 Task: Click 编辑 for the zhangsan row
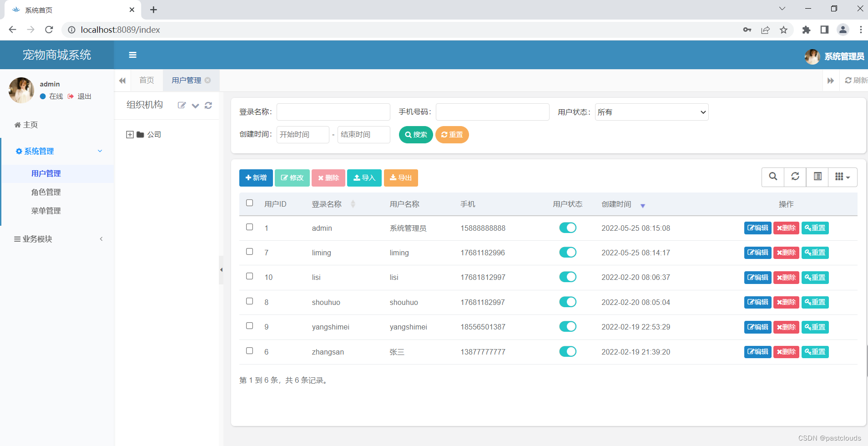[758, 352]
